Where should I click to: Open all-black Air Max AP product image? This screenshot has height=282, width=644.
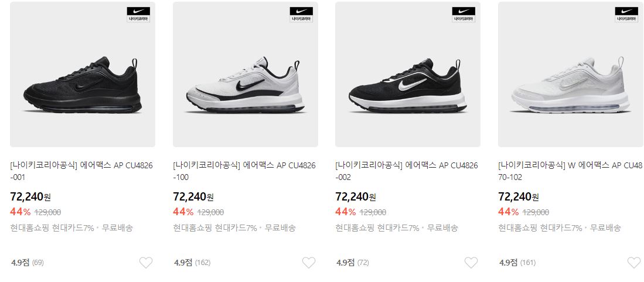[x=83, y=74]
